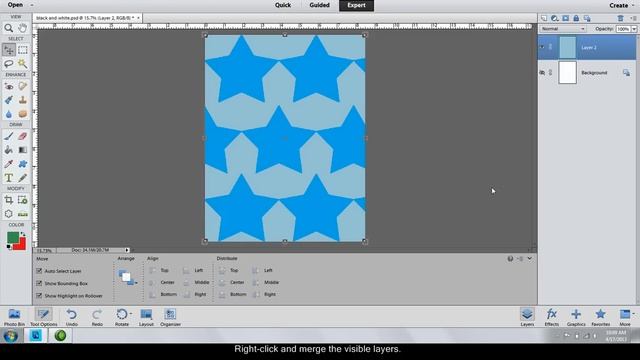Expand the Rotate dropdown arrow
The image size is (640, 360).
coord(131,313)
